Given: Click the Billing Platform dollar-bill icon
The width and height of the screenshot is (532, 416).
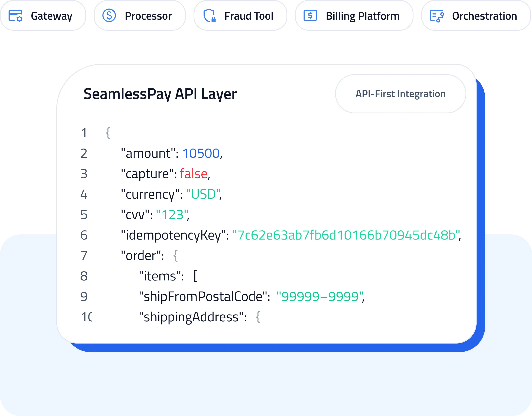Looking at the screenshot, I should [x=310, y=16].
